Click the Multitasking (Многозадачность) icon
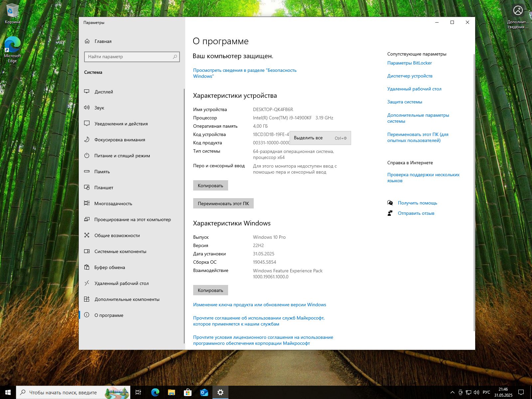This screenshot has width=532, height=399. click(87, 203)
